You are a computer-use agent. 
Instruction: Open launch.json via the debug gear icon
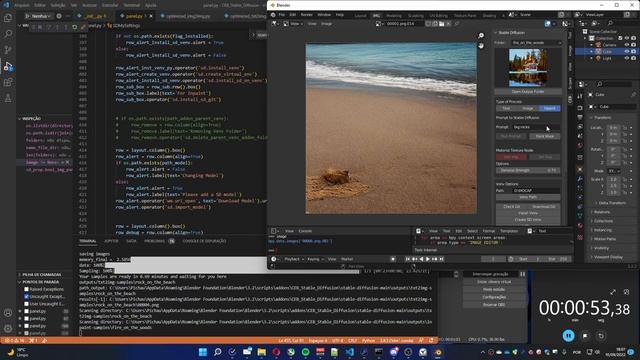click(59, 16)
